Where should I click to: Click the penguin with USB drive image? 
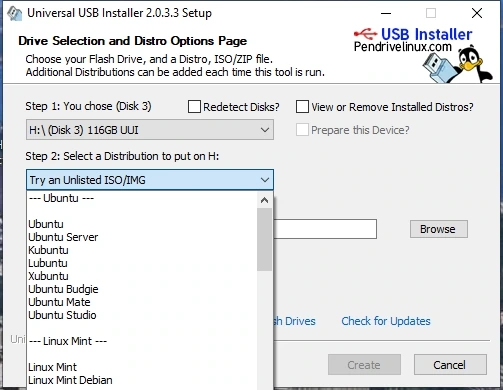click(457, 64)
